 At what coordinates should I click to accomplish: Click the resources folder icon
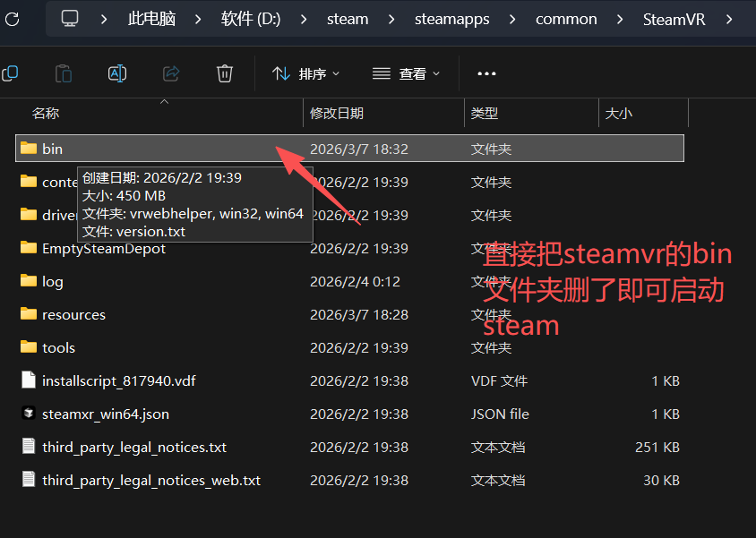pyautogui.click(x=29, y=313)
